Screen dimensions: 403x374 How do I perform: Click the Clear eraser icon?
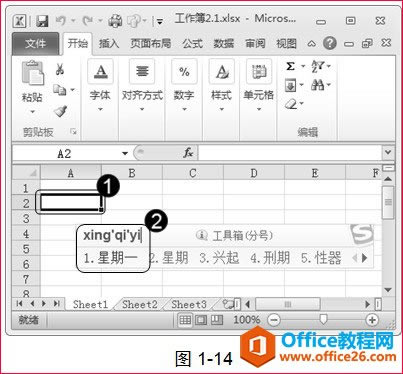point(291,104)
